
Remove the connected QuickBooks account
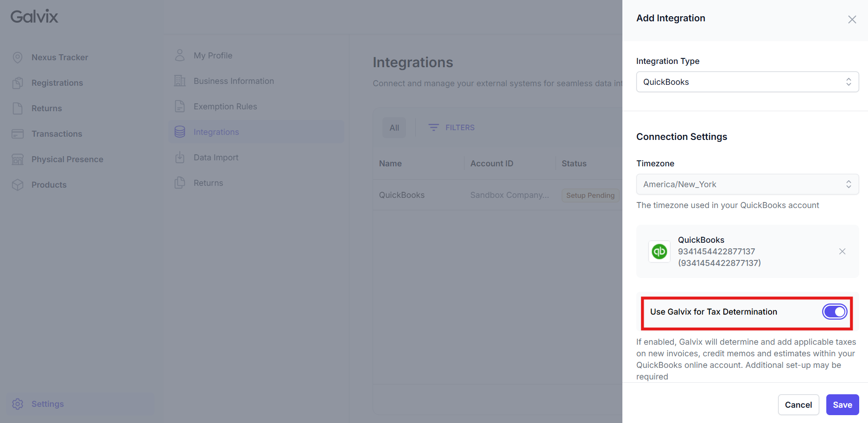point(843,252)
